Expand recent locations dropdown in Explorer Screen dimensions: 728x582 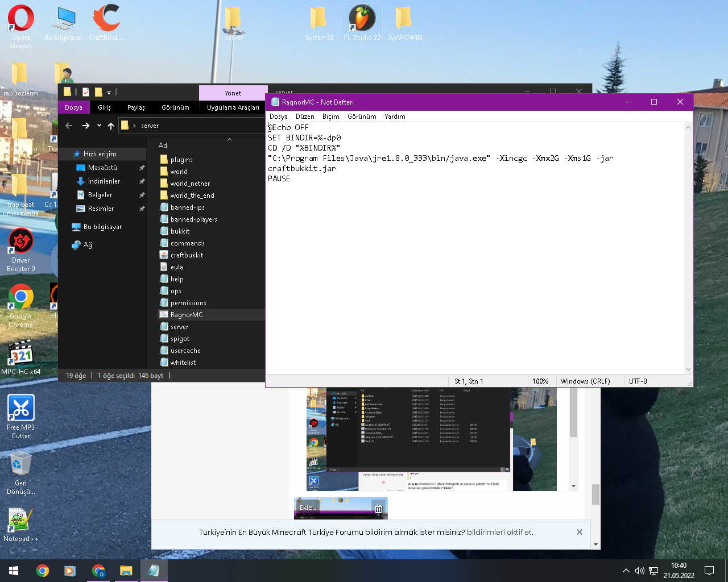tap(99, 126)
